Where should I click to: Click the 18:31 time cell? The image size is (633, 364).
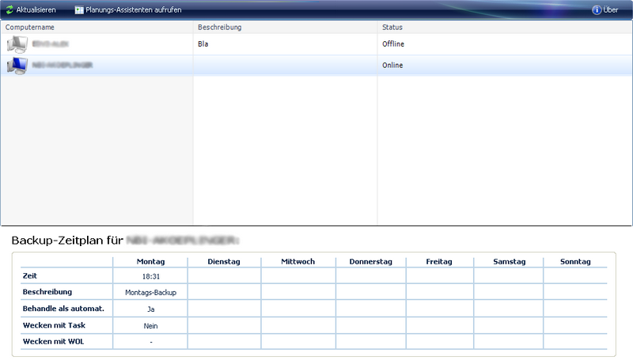tap(150, 275)
